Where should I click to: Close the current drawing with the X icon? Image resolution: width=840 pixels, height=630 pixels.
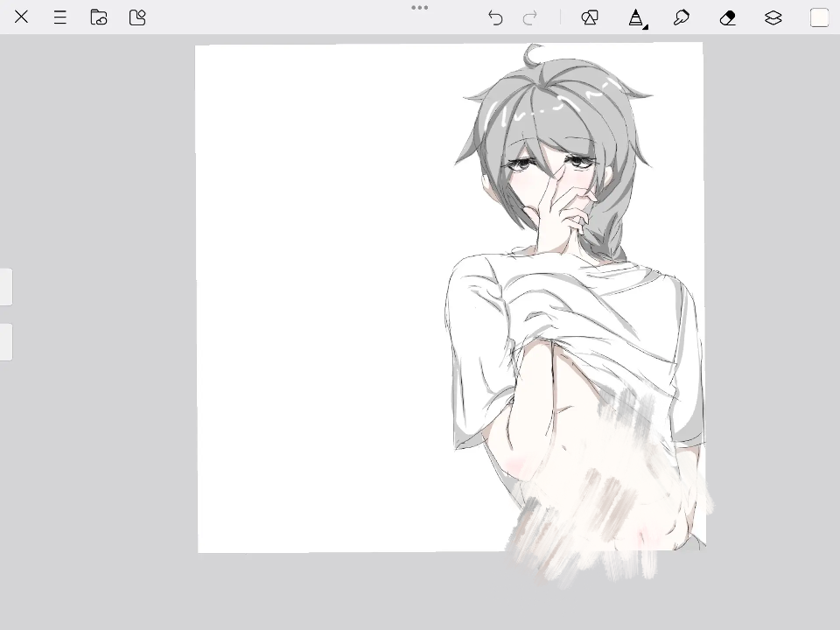click(22, 17)
